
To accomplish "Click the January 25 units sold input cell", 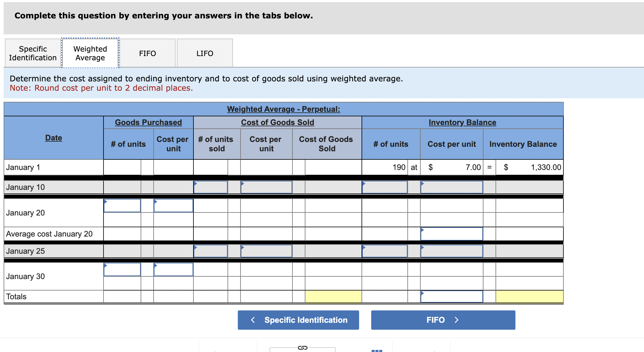I will pyautogui.click(x=210, y=251).
